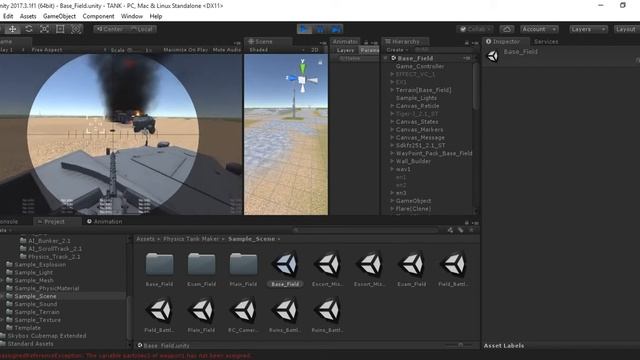Open the Plain_Field folder in project grid
Viewport: 640px width, 360px height.
244,264
